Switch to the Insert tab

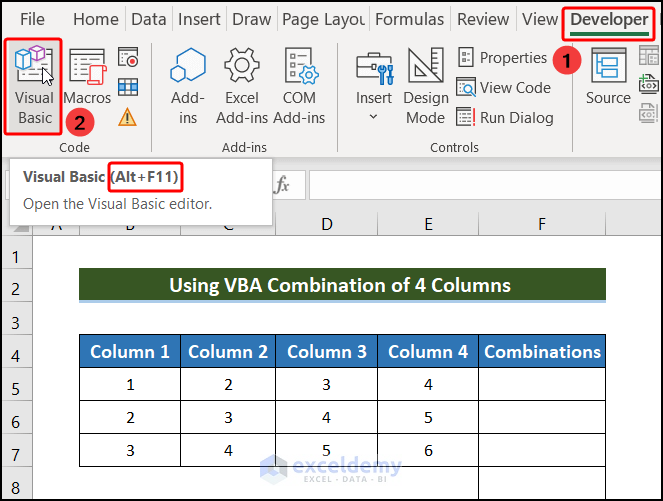[199, 19]
